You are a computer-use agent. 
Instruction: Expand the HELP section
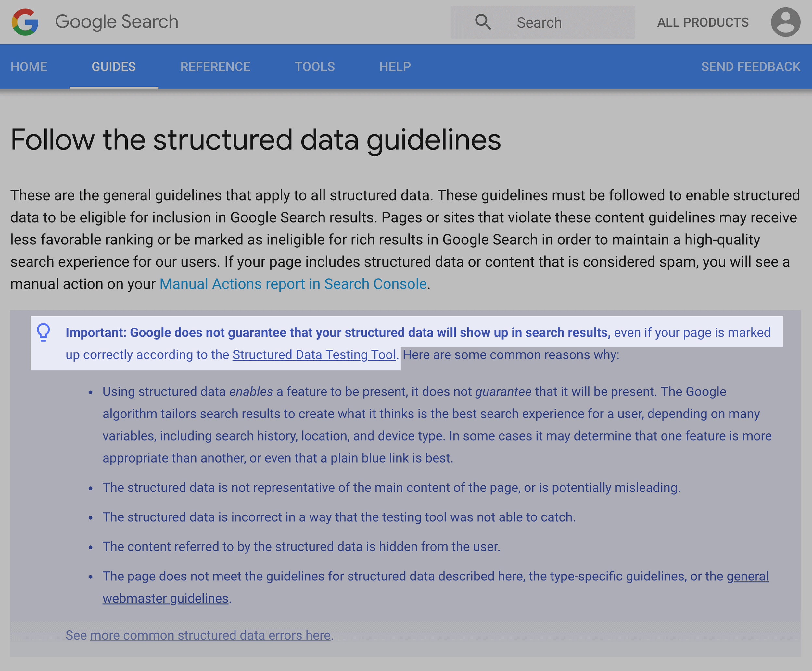pyautogui.click(x=393, y=67)
